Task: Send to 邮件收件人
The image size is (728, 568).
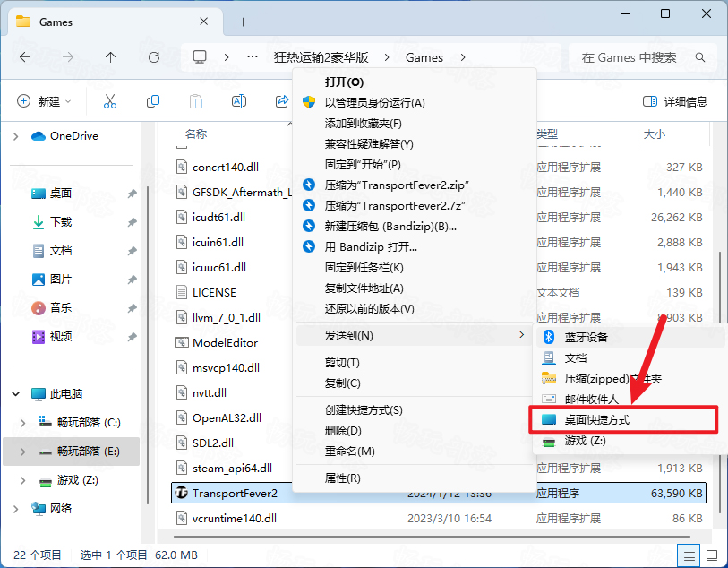Action: (630, 399)
